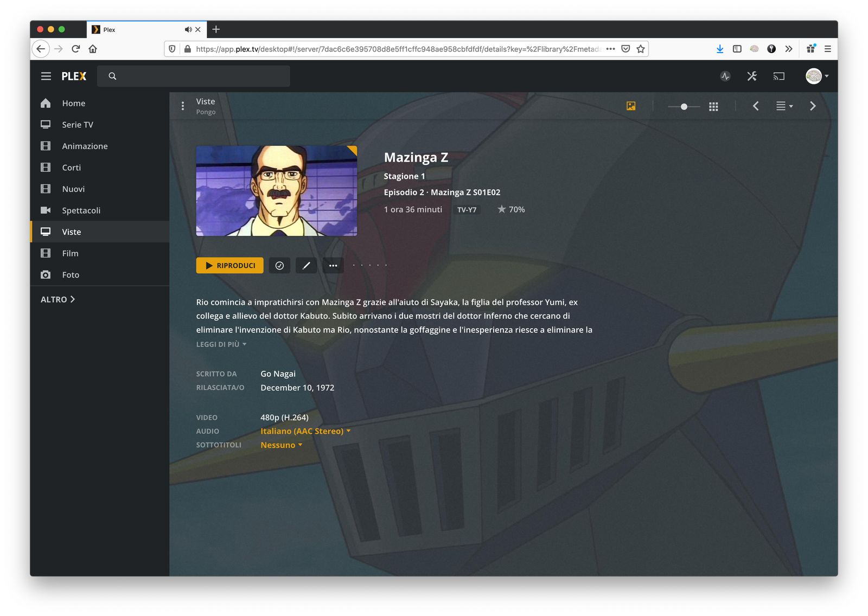This screenshot has width=868, height=616.
Task: Click the search magnifier icon
Action: 112,76
